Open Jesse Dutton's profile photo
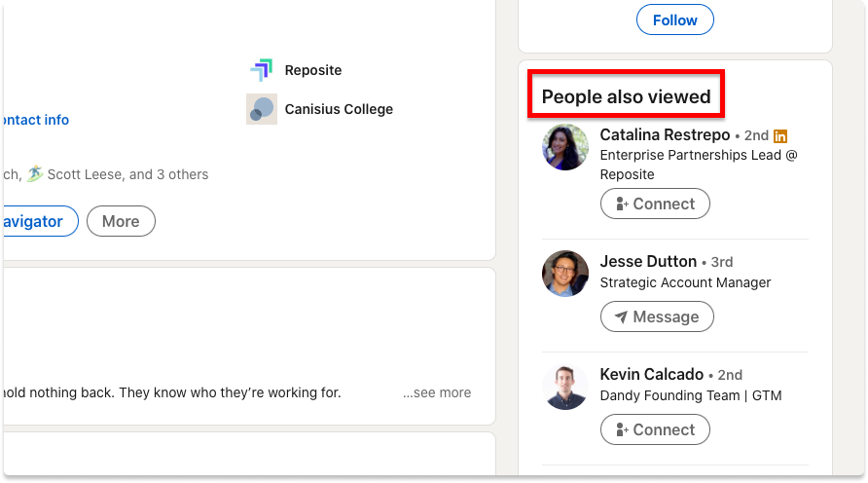Screen dimensions: 868x483 tap(565, 274)
